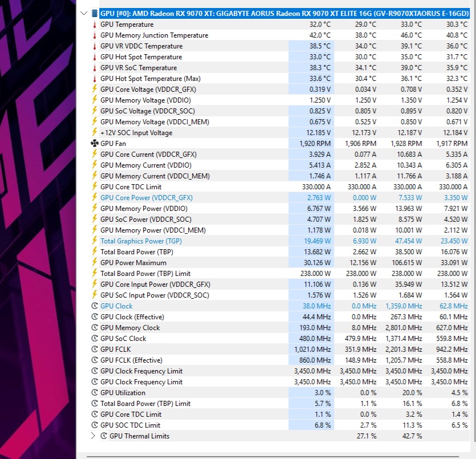Image resolution: width=476 pixels, height=459 pixels.
Task: Click lightning icon of GPU Core Voltage (VDDCR_GFX)
Action: 95,89
